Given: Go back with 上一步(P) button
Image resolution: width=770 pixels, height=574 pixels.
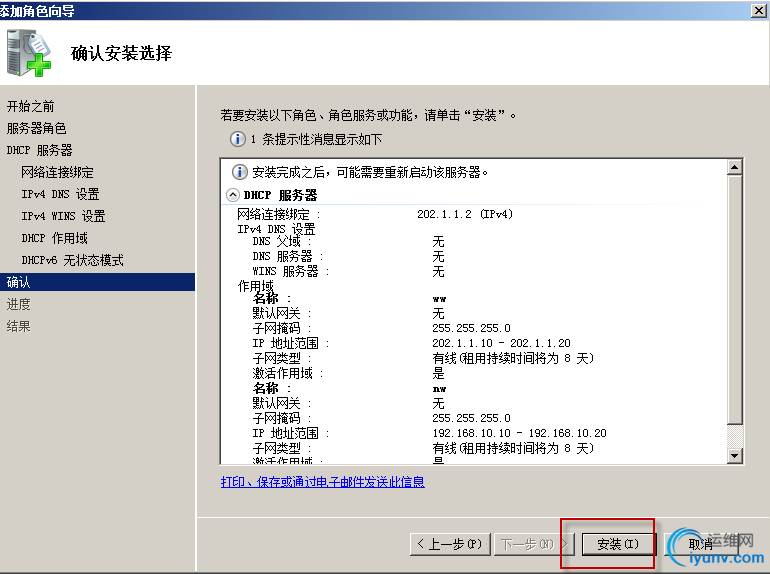Looking at the screenshot, I should click(450, 544).
